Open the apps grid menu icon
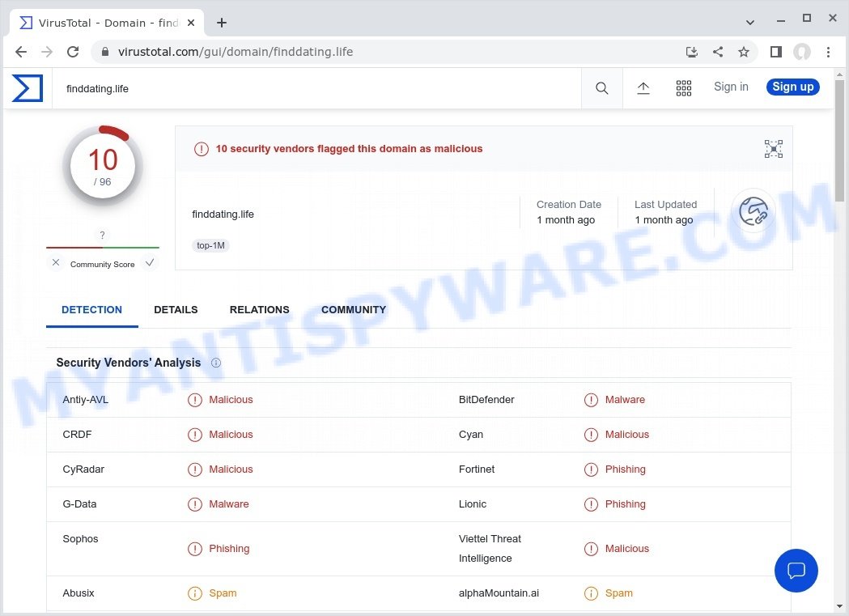849x616 pixels. [x=683, y=88]
